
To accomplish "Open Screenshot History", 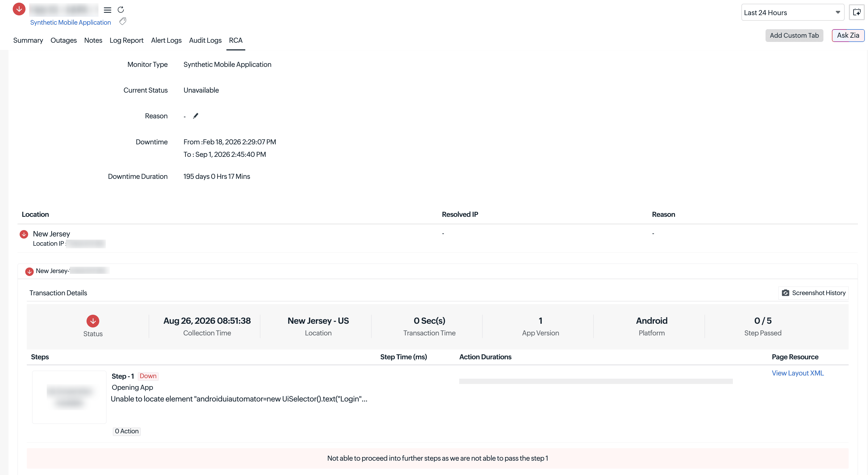I will (813, 293).
